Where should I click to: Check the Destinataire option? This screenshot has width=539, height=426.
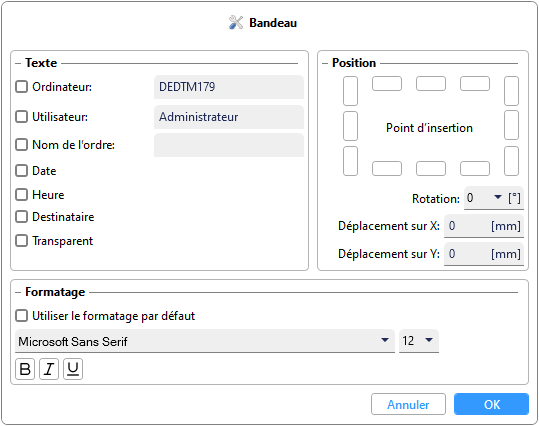(x=21, y=217)
